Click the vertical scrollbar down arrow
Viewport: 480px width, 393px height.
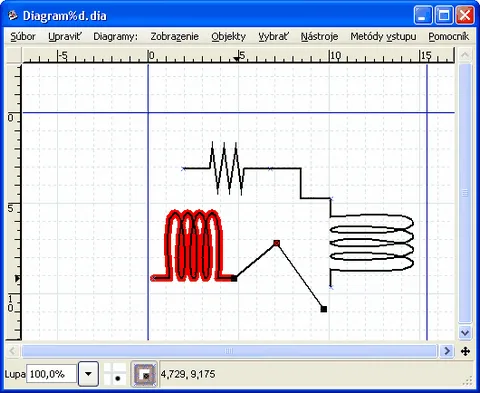coord(465,332)
